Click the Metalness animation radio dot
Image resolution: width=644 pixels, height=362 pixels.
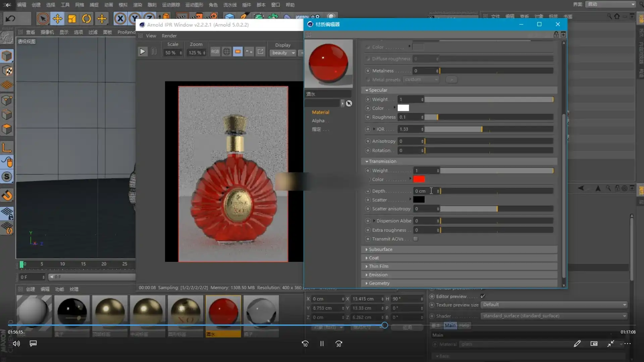click(368, 71)
